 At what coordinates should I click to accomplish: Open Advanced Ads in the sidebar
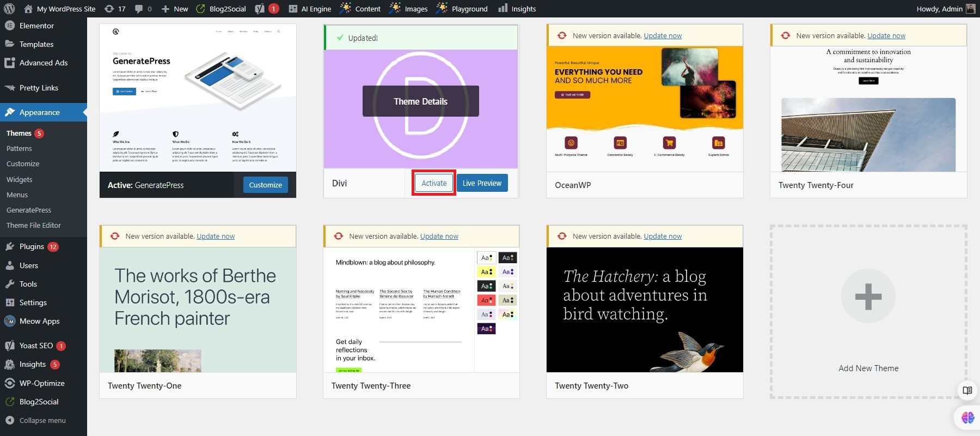tap(44, 63)
